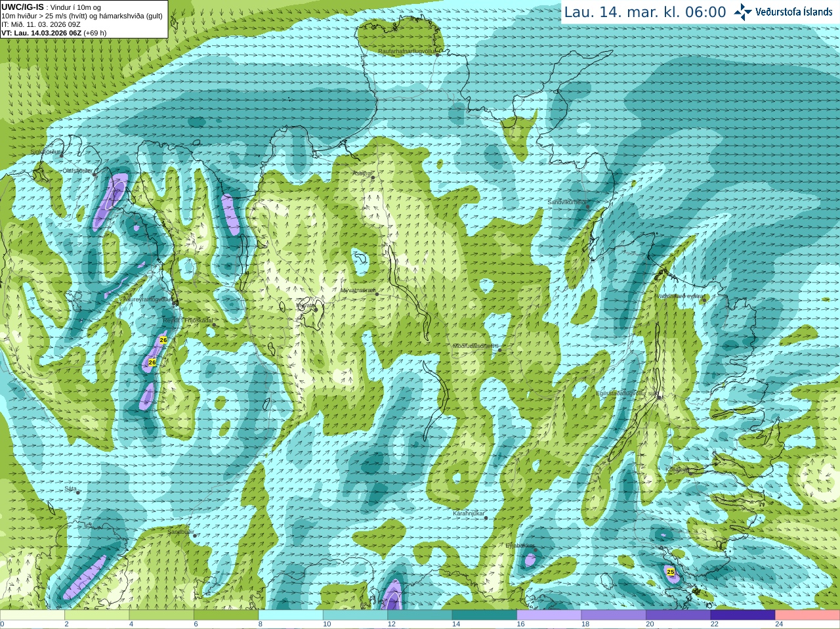Select the 2–4 m/s light green legend swatch
Screen dimensions: 840x629
tap(96, 615)
